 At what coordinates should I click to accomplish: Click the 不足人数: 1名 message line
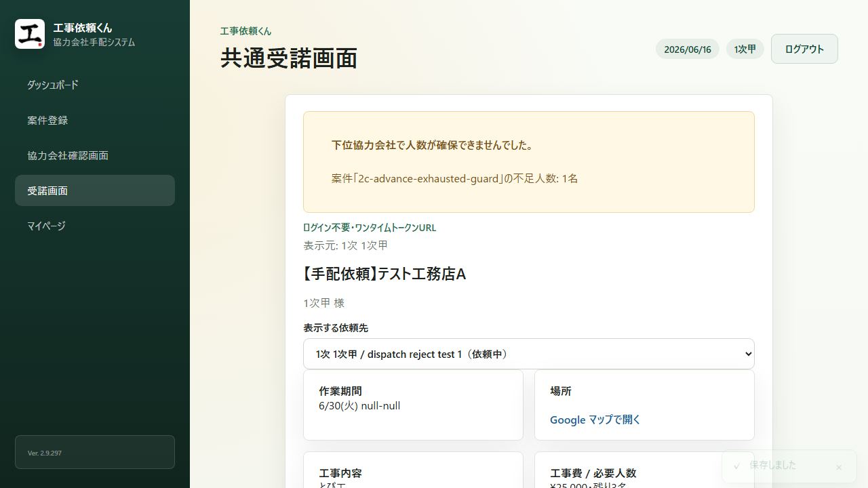coord(455,178)
